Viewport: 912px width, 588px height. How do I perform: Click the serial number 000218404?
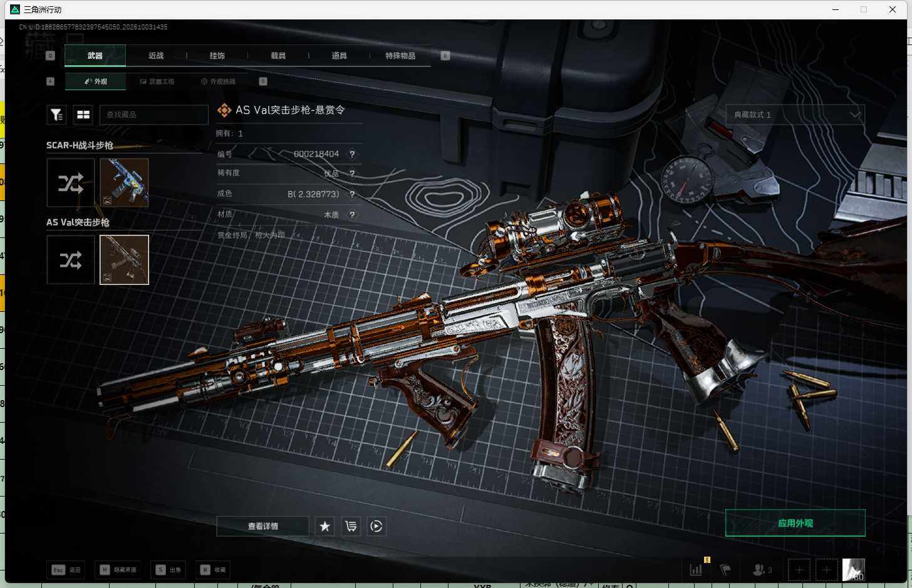[x=316, y=154]
